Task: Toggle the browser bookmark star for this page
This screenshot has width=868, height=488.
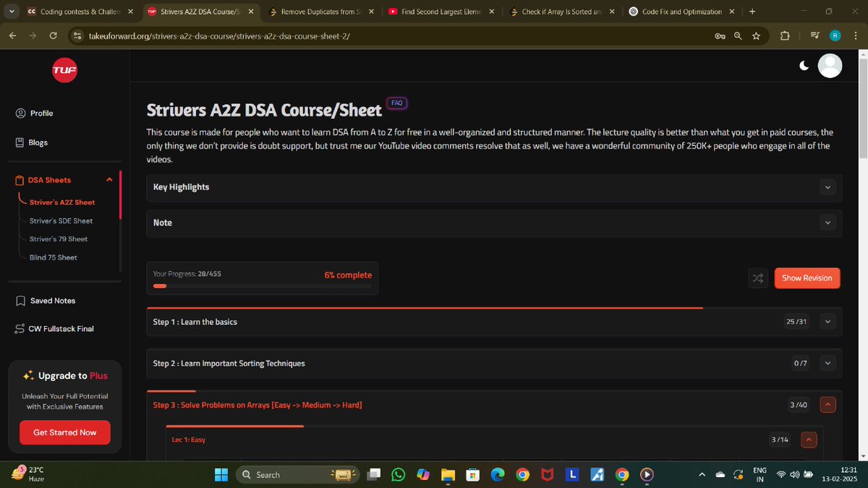Action: (x=756, y=35)
